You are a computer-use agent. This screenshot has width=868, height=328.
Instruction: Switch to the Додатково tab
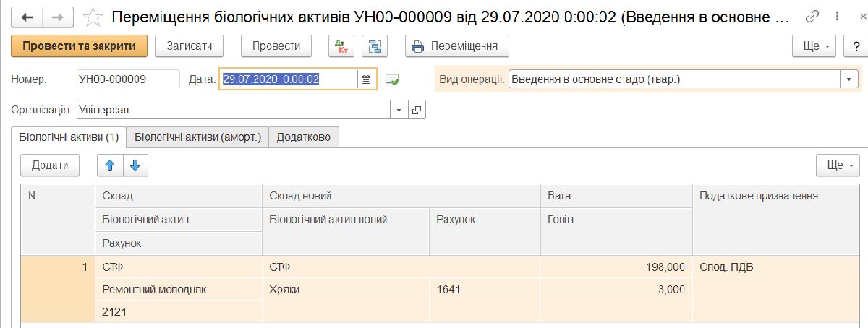pos(304,137)
